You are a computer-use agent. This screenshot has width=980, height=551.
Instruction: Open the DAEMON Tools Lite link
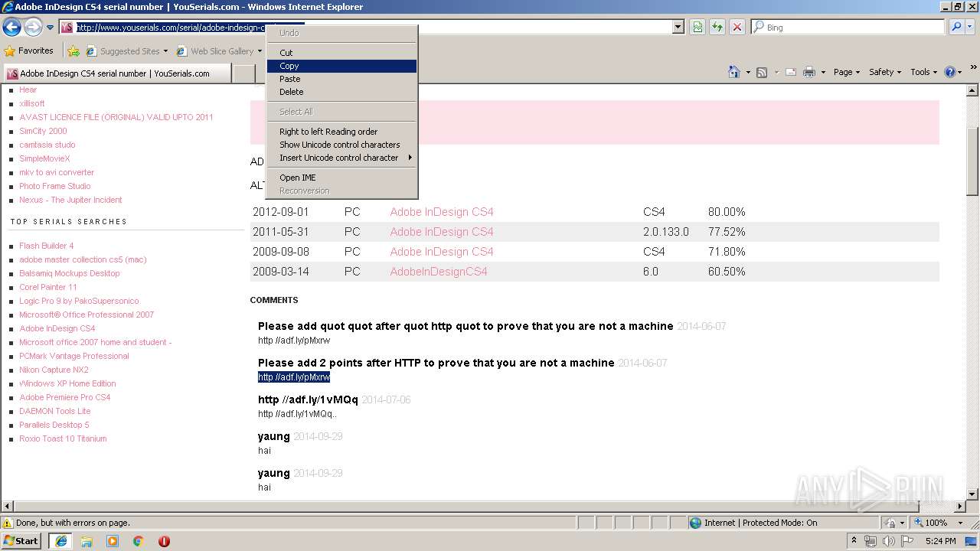pos(55,411)
